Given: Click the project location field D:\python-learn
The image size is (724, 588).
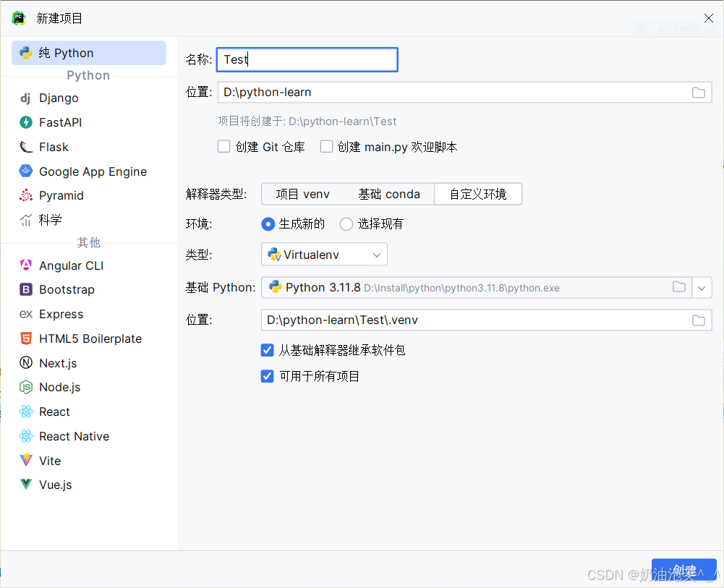Looking at the screenshot, I should click(464, 93).
